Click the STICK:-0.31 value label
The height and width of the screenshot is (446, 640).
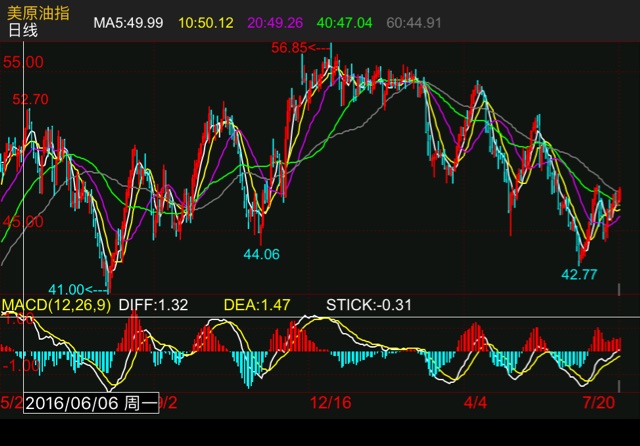point(369,305)
